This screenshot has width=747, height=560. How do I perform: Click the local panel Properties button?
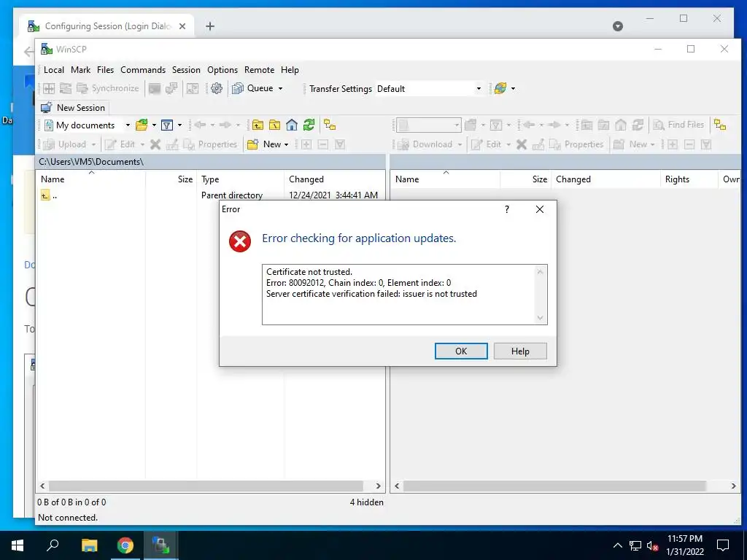(x=211, y=144)
